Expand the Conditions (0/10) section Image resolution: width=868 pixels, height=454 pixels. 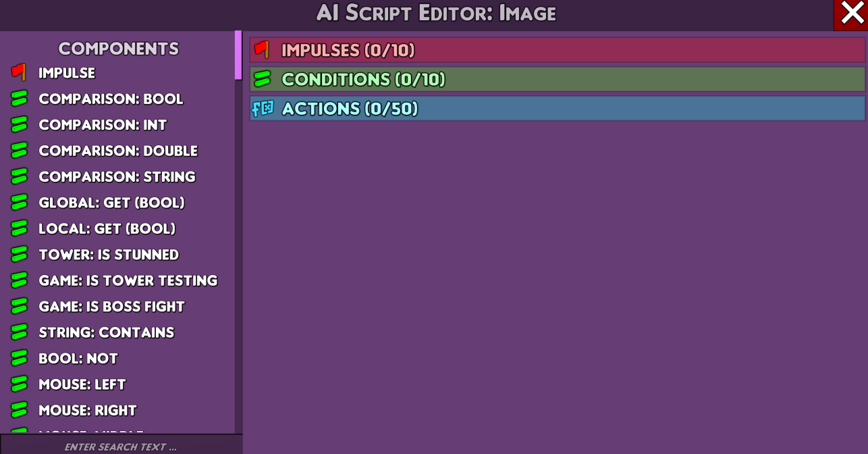[558, 79]
